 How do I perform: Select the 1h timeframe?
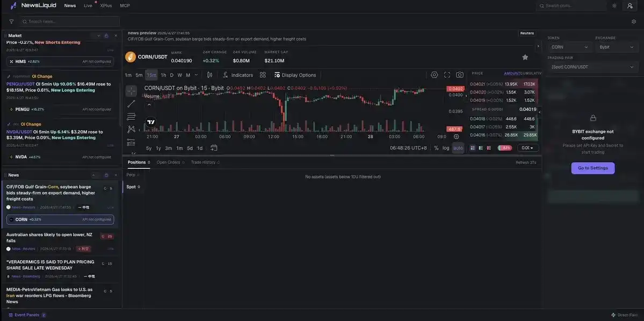163,75
